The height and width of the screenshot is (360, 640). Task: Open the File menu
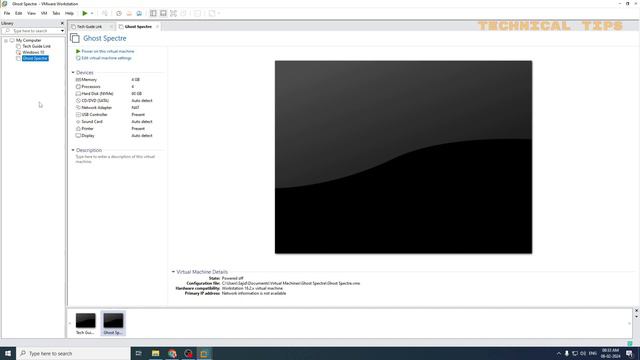point(7,13)
